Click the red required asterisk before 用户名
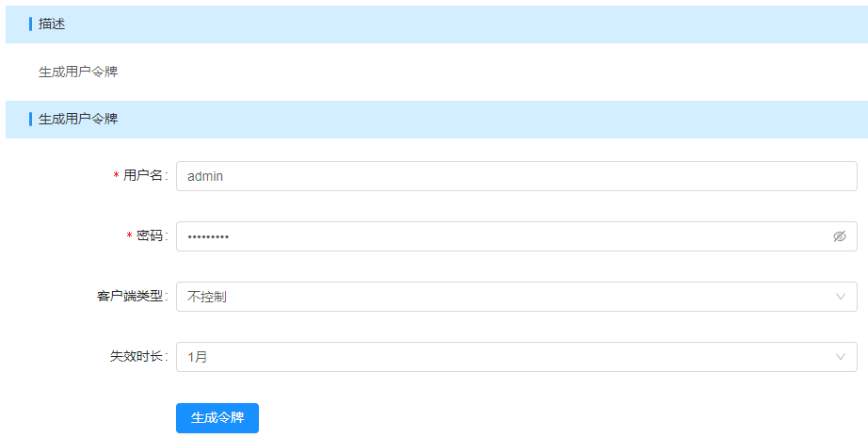 pos(116,176)
